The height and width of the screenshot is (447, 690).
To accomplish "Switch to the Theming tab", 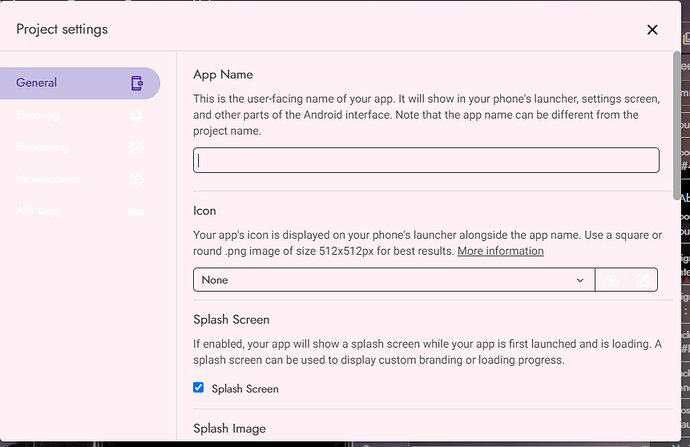I will (x=38, y=116).
